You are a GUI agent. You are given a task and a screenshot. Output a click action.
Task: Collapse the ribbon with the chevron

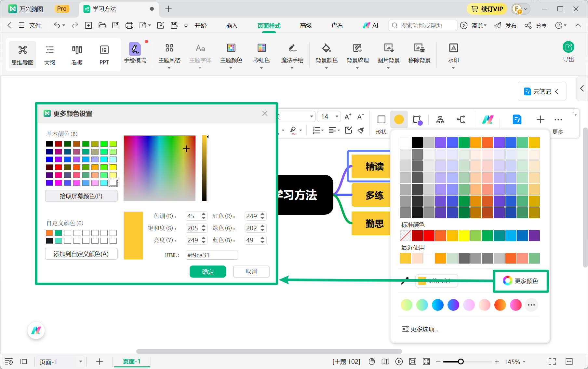[578, 25]
